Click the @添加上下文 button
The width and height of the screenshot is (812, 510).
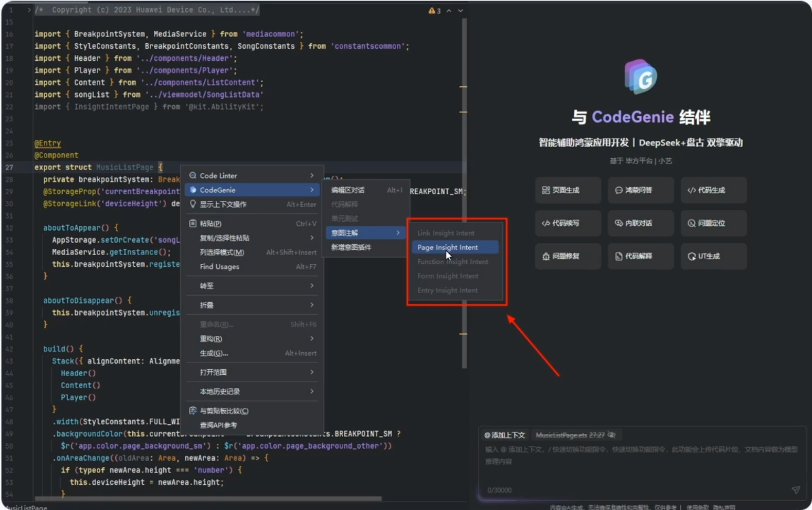point(504,435)
